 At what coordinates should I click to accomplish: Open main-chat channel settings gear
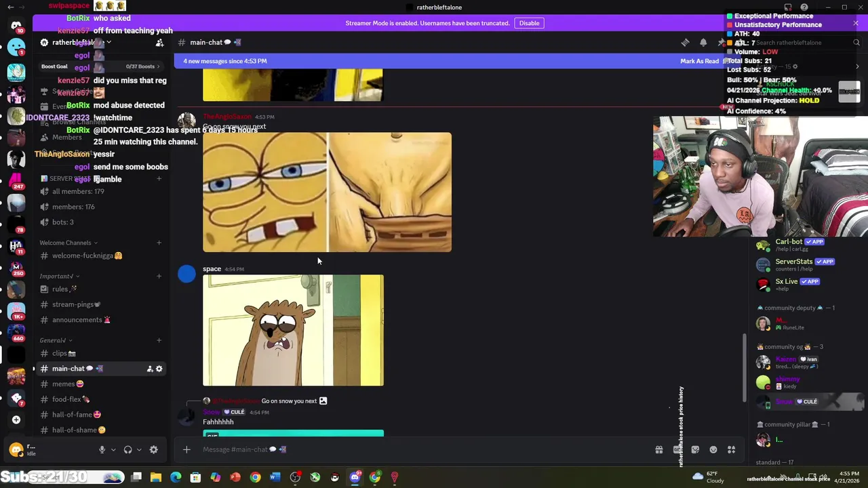159,369
